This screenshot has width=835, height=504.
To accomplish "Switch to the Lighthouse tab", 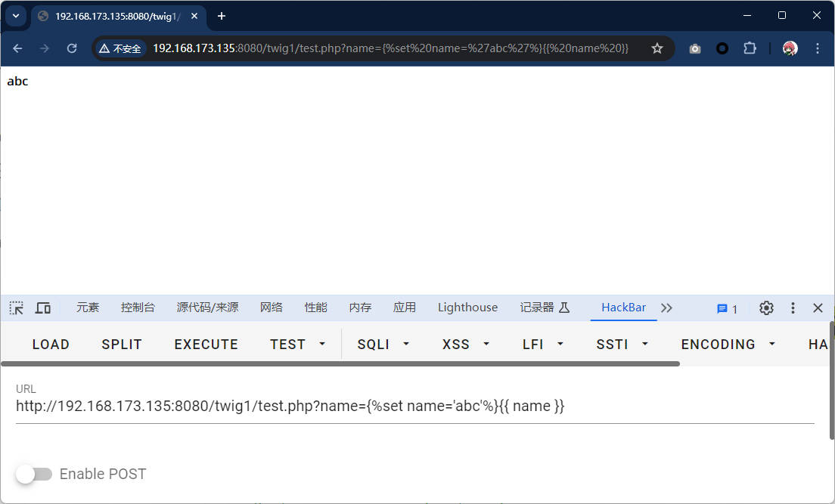I will (x=467, y=308).
